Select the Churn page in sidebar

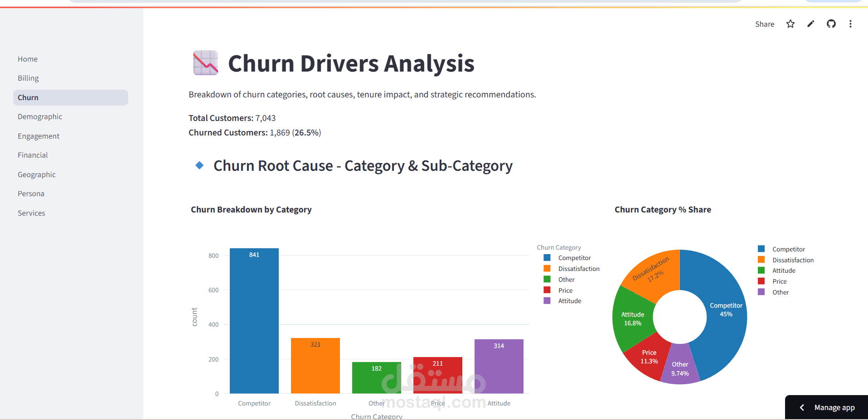[71, 97]
